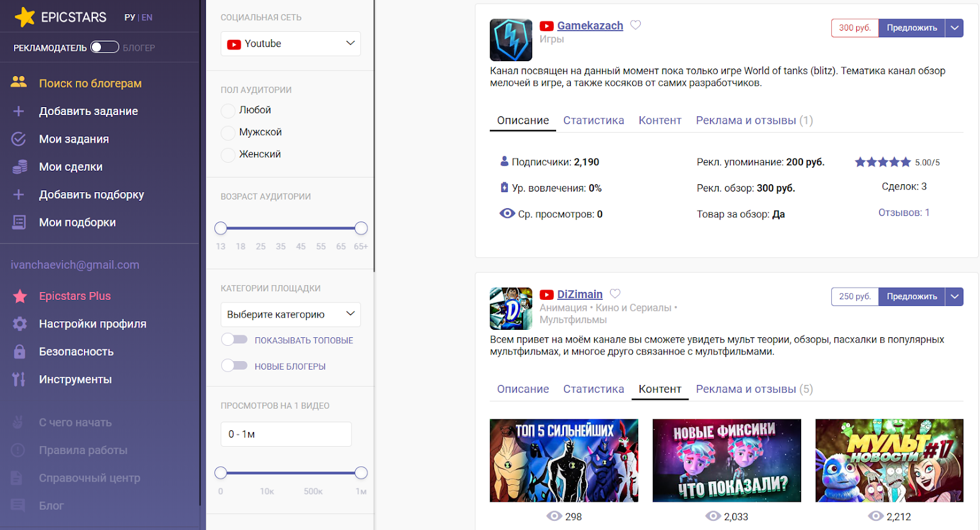Enable the show top bloggers toggle

click(x=235, y=340)
